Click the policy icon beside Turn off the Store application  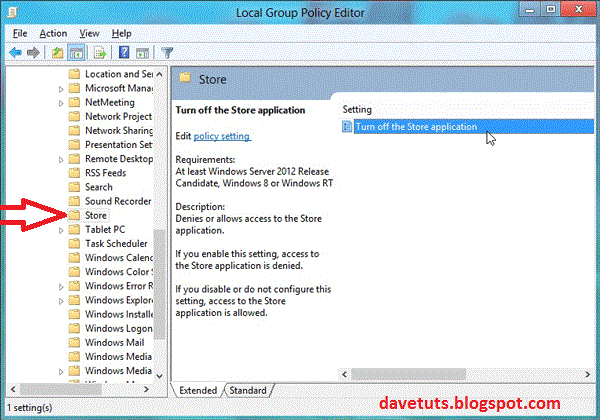coord(347,127)
